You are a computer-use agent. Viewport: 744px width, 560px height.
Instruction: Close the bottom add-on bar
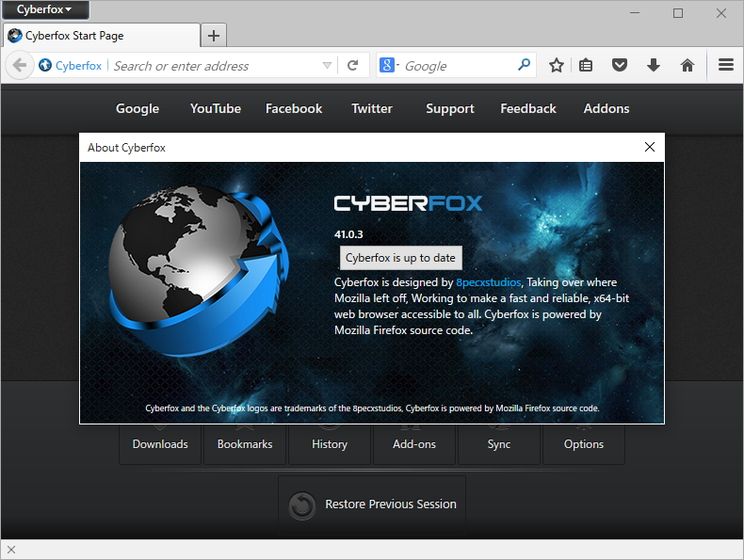[x=11, y=550]
